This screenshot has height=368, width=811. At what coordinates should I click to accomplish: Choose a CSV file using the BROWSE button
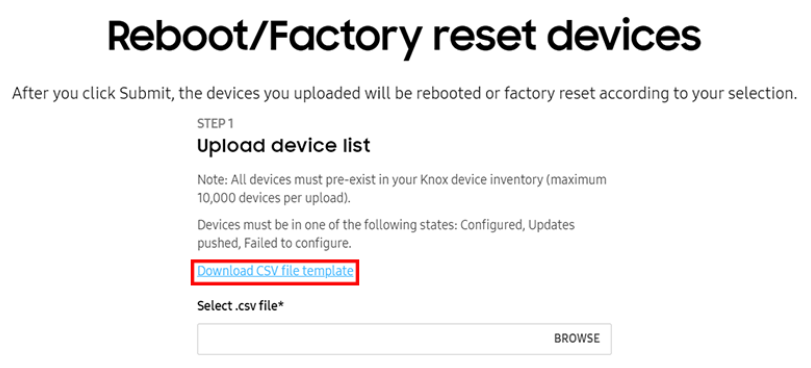pyautogui.click(x=577, y=339)
